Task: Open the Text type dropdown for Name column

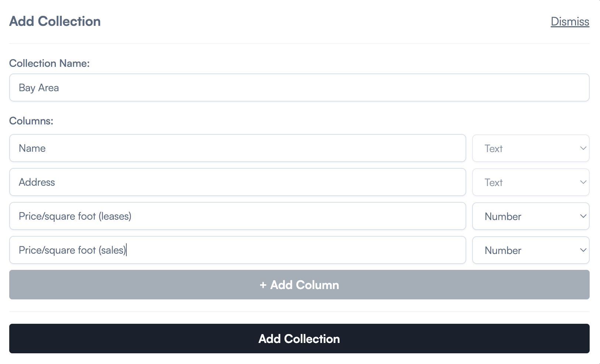Action: tap(530, 148)
